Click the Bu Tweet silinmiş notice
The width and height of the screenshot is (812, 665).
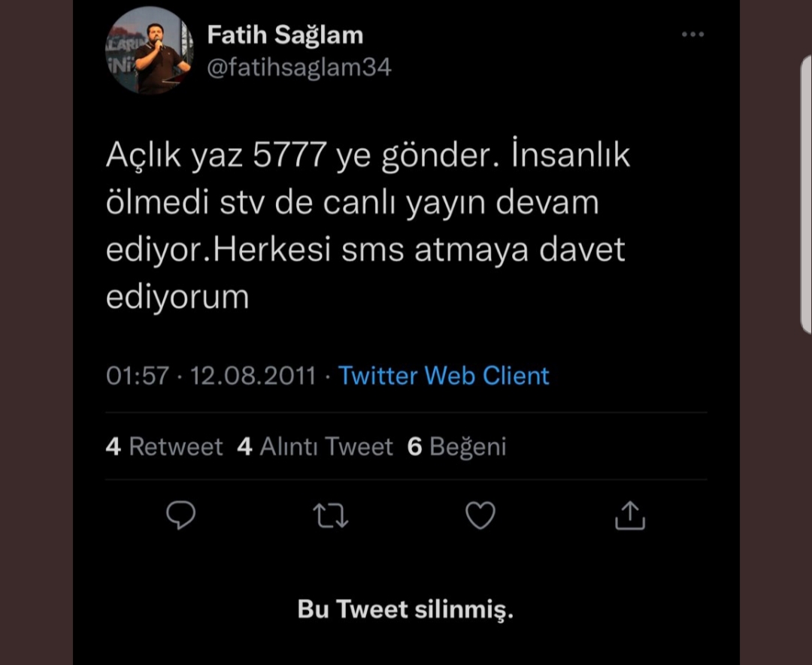point(405,609)
